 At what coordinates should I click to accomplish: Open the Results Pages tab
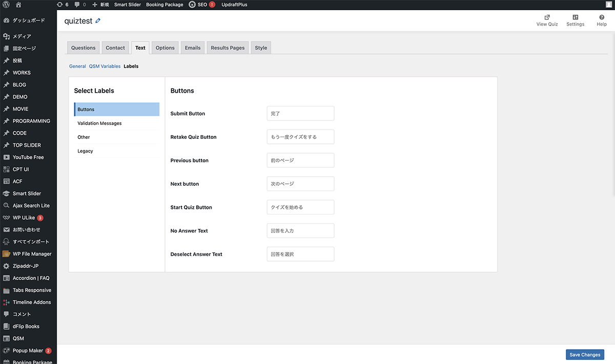click(x=228, y=48)
